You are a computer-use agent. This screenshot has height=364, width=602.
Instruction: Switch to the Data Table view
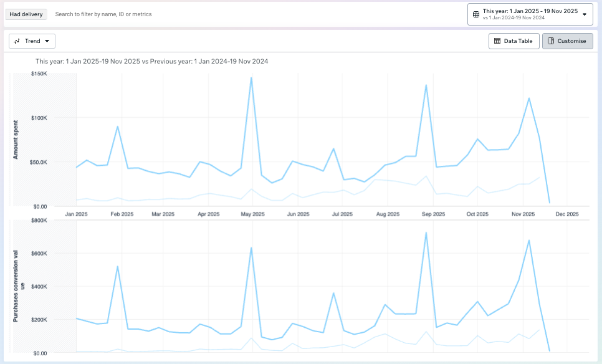(514, 41)
